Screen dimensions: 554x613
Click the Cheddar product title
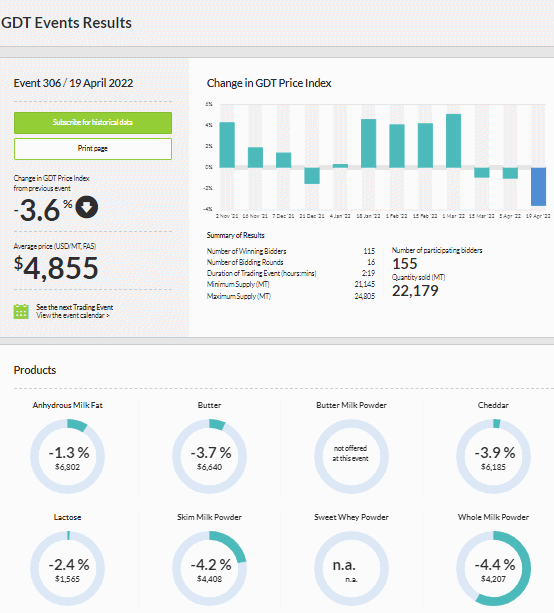point(493,405)
